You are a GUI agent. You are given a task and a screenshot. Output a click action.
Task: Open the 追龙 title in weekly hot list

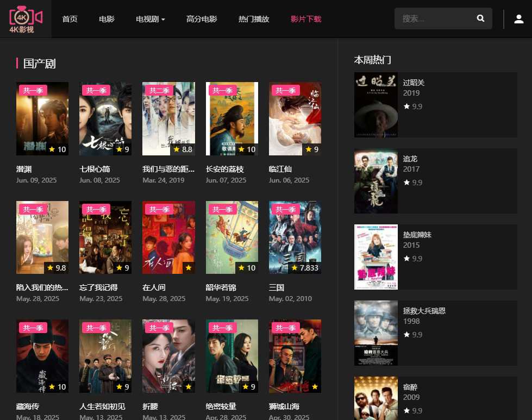[x=410, y=159]
